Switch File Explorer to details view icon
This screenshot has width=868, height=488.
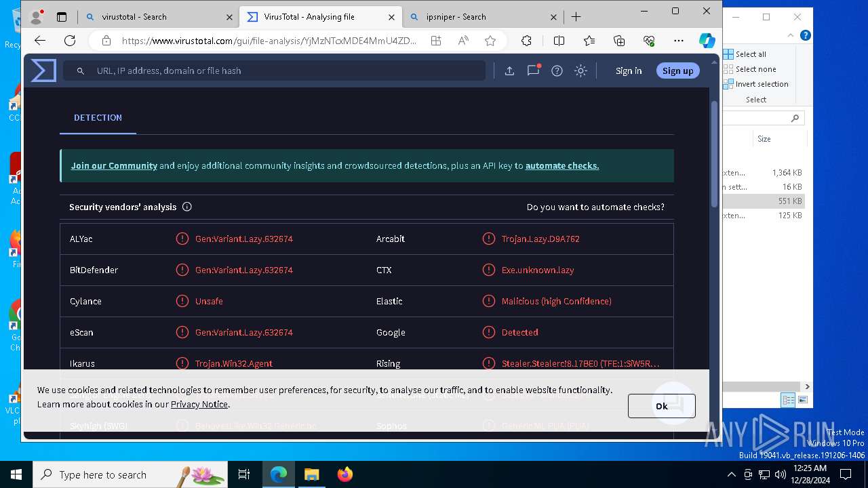click(788, 400)
